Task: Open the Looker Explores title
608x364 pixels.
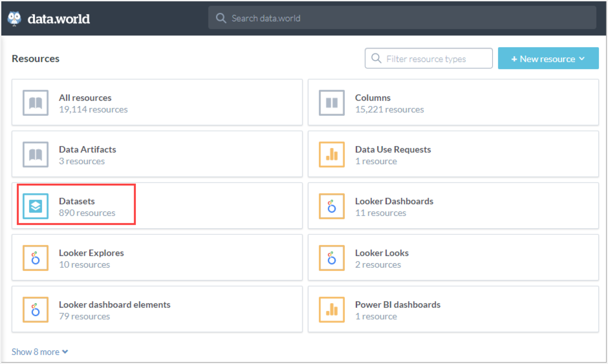Action: [91, 253]
